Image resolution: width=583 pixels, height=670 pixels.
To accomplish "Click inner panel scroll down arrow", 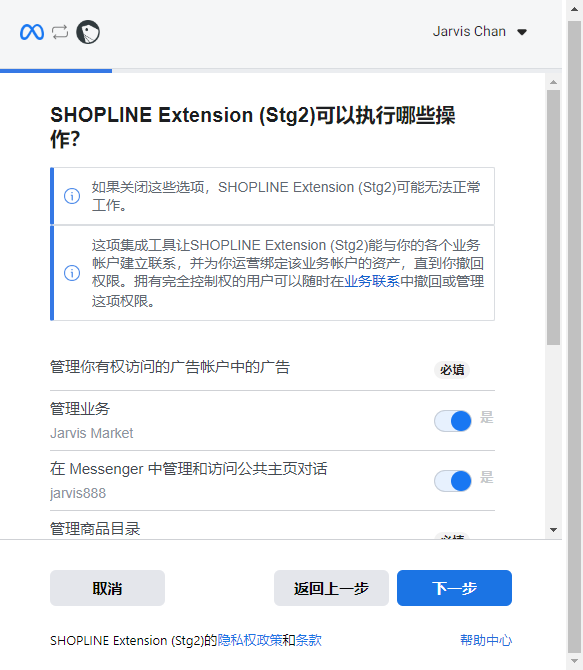I will 554,530.
